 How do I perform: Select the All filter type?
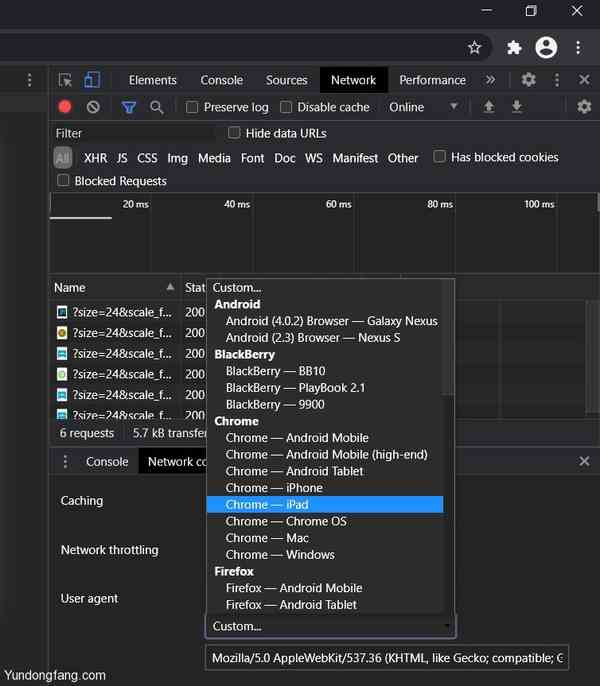63,158
